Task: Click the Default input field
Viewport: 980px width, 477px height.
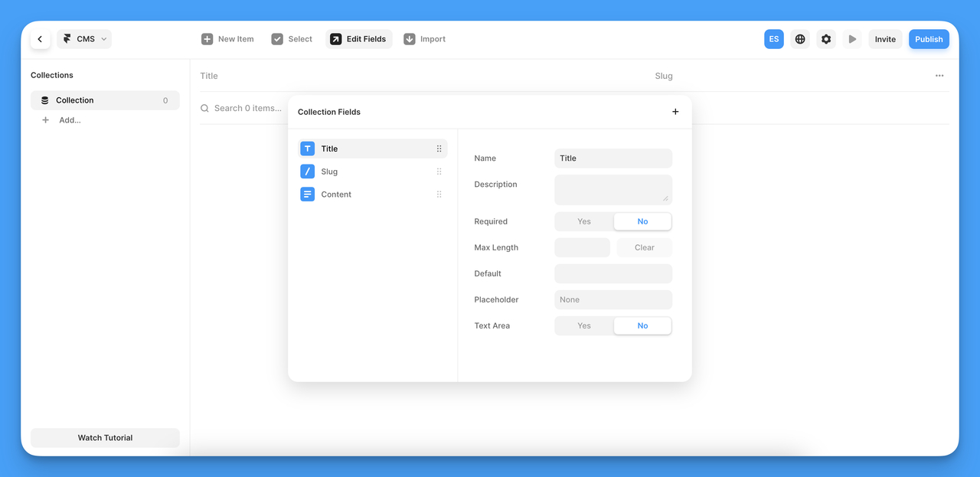Action: (x=613, y=273)
